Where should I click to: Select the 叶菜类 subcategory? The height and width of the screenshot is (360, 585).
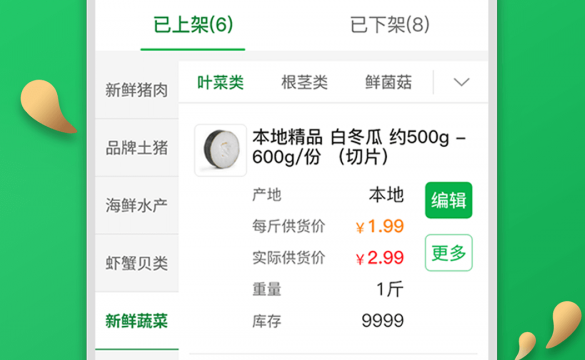[x=220, y=82]
